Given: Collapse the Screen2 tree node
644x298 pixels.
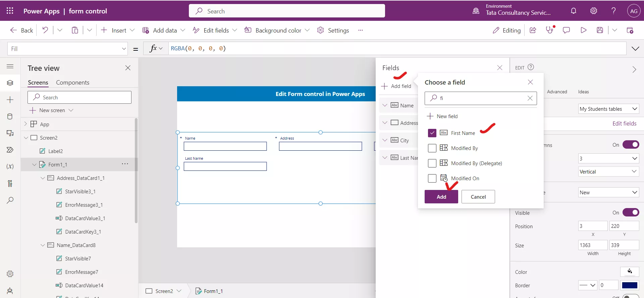Looking at the screenshot, I should click(x=26, y=138).
